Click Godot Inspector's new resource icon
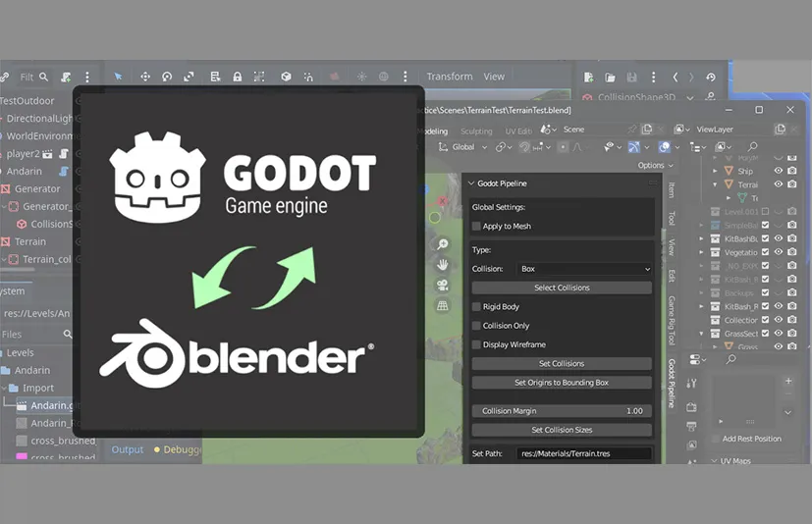The image size is (812, 524). [588, 78]
